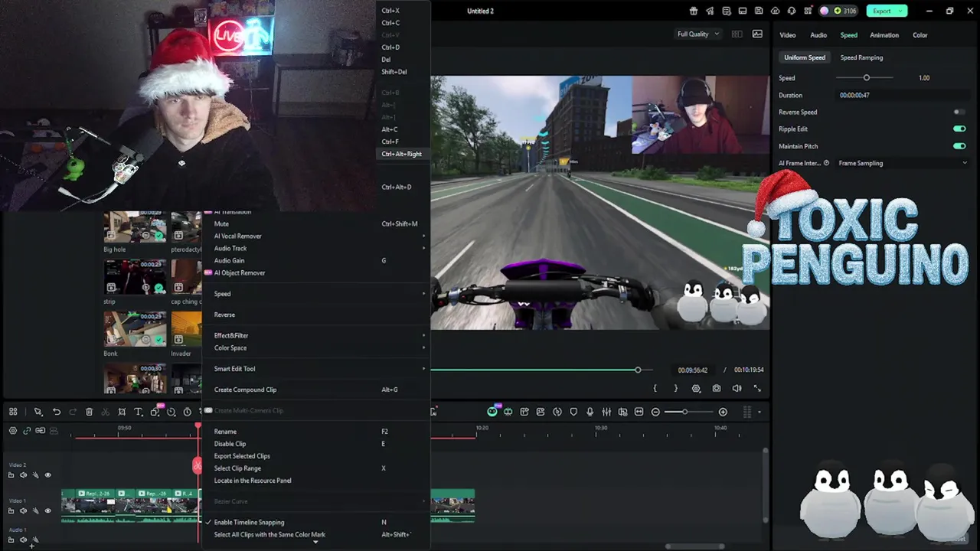This screenshot has height=551, width=980.
Task: Click the marker shield icon in timeline toolbar
Action: [573, 412]
